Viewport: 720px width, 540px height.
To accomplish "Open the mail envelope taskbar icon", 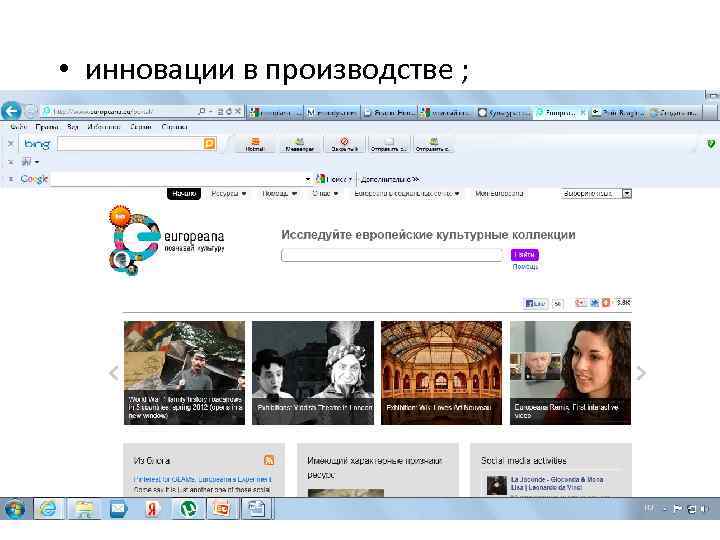I will [118, 509].
